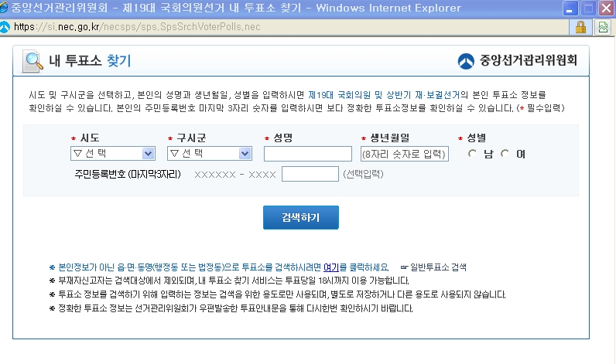
Task: Click the magnifier document icon beside 내 투표소 찾기
Action: tap(33, 61)
